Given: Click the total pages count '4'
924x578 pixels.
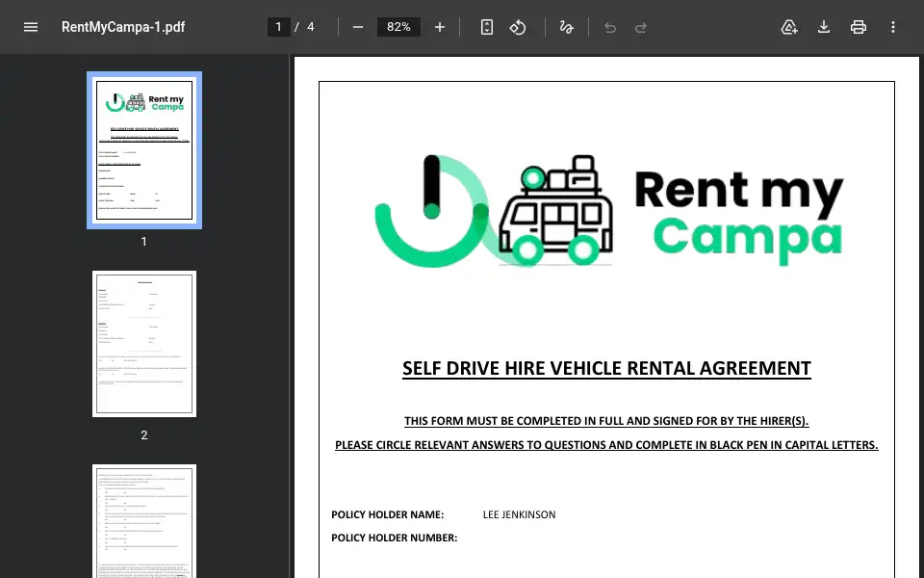Looking at the screenshot, I should [311, 27].
